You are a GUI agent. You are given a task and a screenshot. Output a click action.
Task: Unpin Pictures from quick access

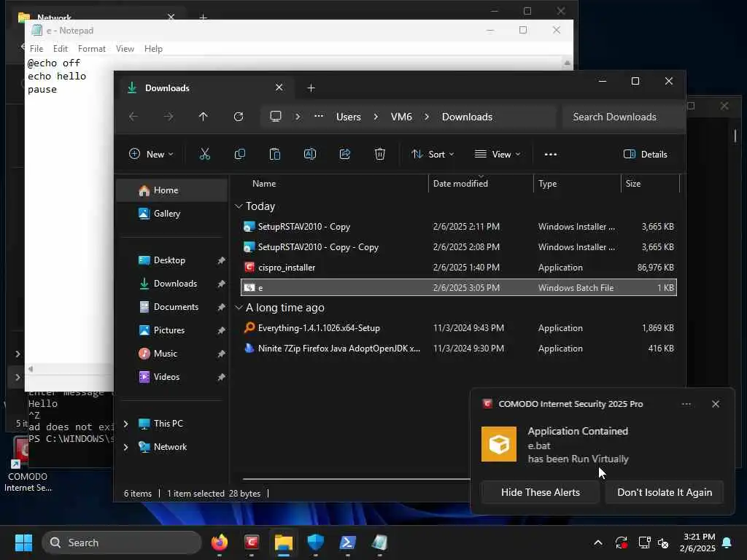(221, 330)
